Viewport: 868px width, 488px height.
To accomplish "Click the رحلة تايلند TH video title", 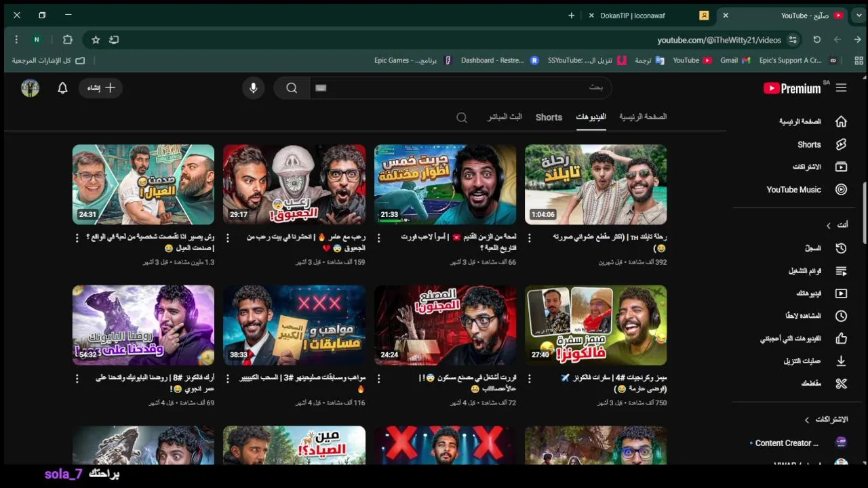I will point(609,243).
